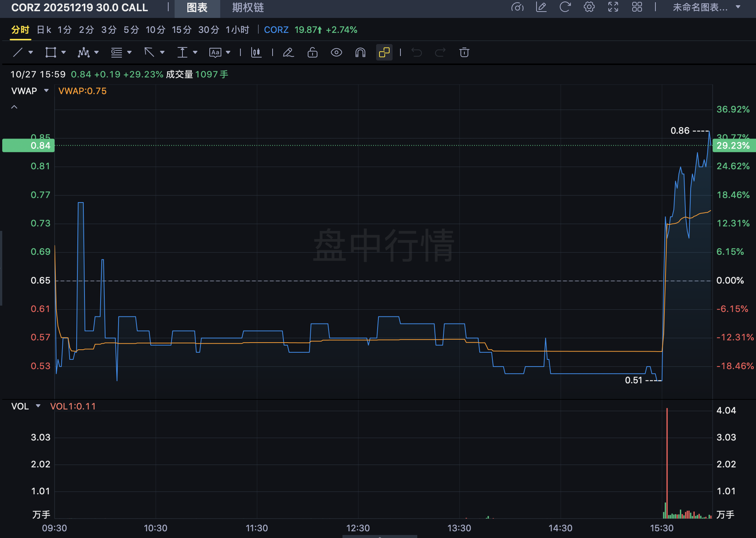Click the refresh chart icon
Viewport: 756px width, 538px height.
click(565, 7)
